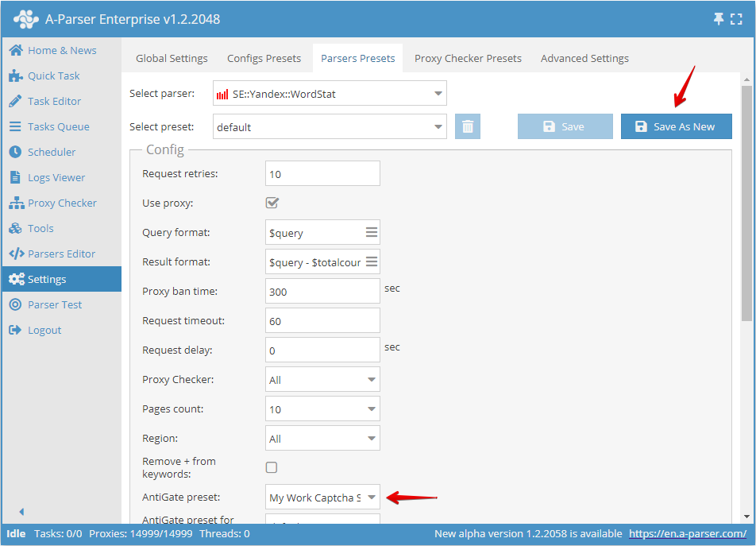Open Parsers Editor from sidebar

click(61, 254)
